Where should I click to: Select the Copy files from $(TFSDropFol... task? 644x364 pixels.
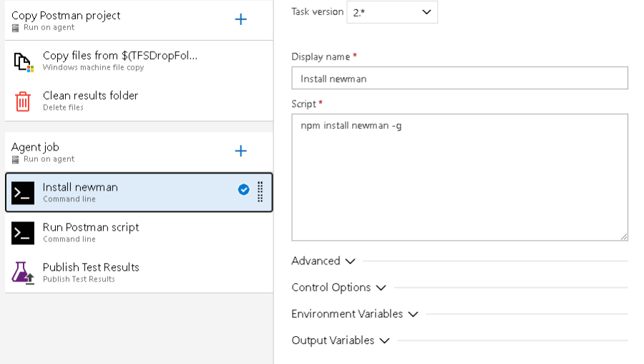[x=139, y=61]
